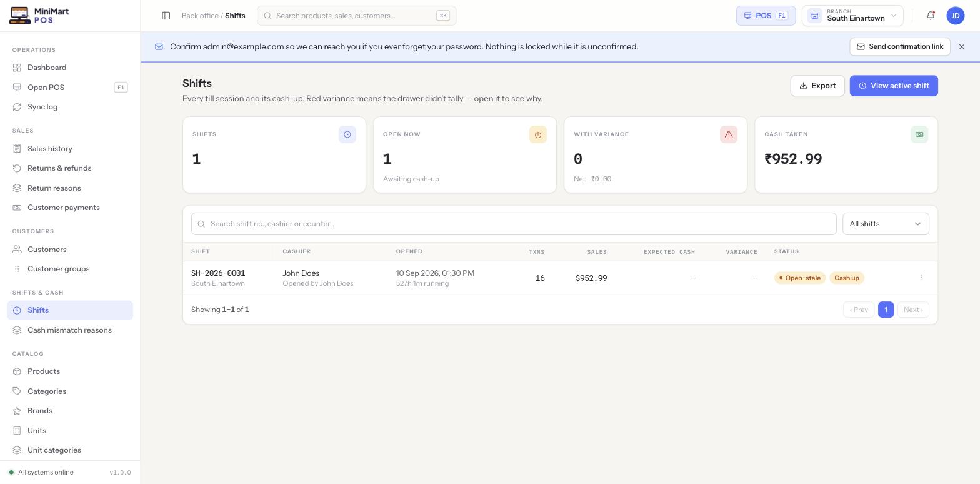
Task: Click the mail icon in the banner
Action: (159, 47)
